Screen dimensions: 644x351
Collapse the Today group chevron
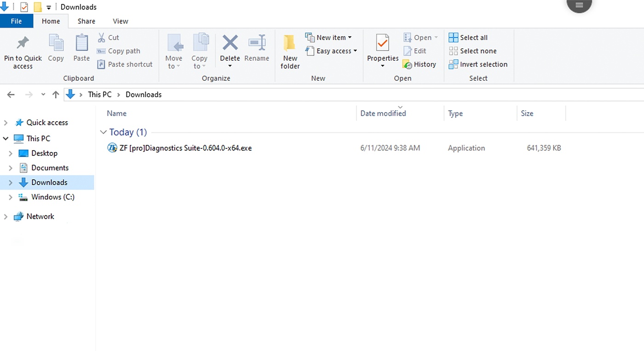point(103,132)
